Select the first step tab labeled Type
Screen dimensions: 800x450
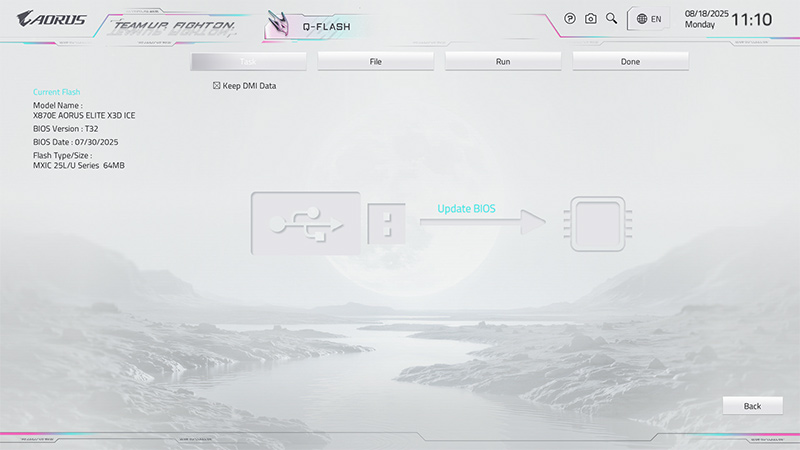(248, 61)
